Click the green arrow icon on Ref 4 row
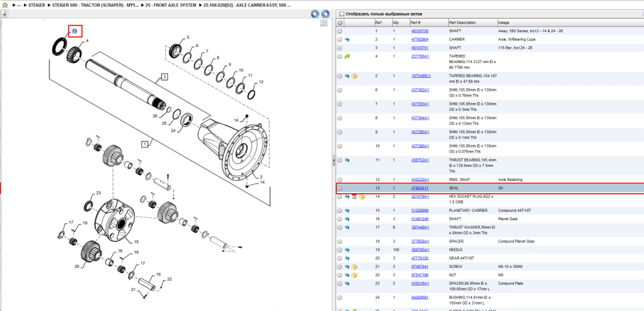This screenshot has width=644, height=311. pos(347,57)
